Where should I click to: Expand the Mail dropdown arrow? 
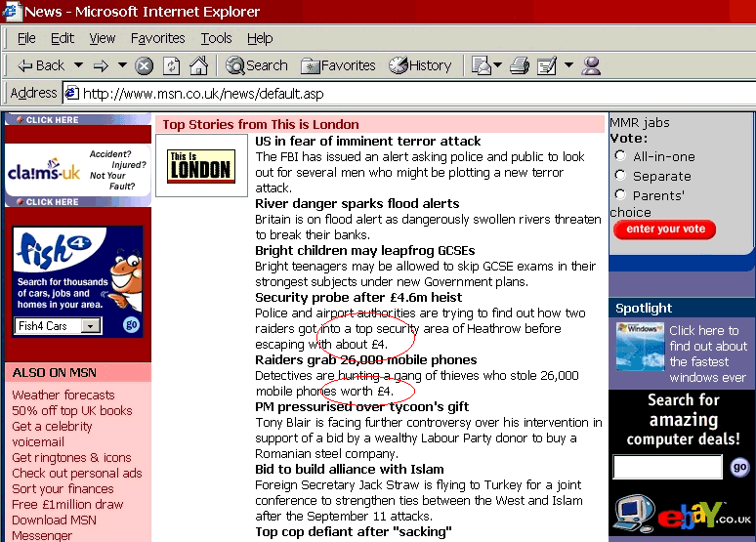click(497, 64)
